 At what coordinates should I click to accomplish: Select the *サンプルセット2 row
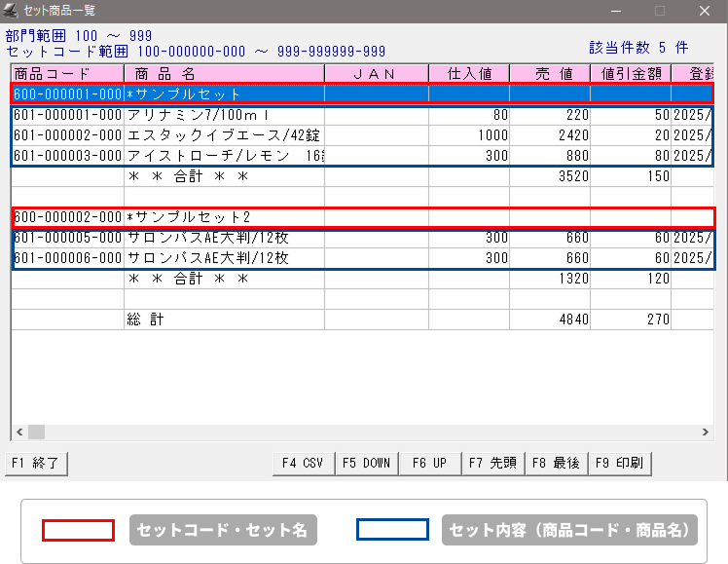click(x=224, y=217)
